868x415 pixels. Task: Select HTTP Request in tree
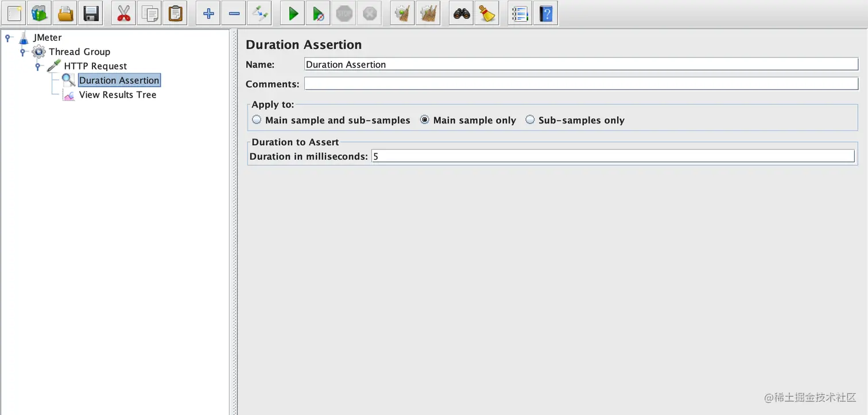coord(95,66)
